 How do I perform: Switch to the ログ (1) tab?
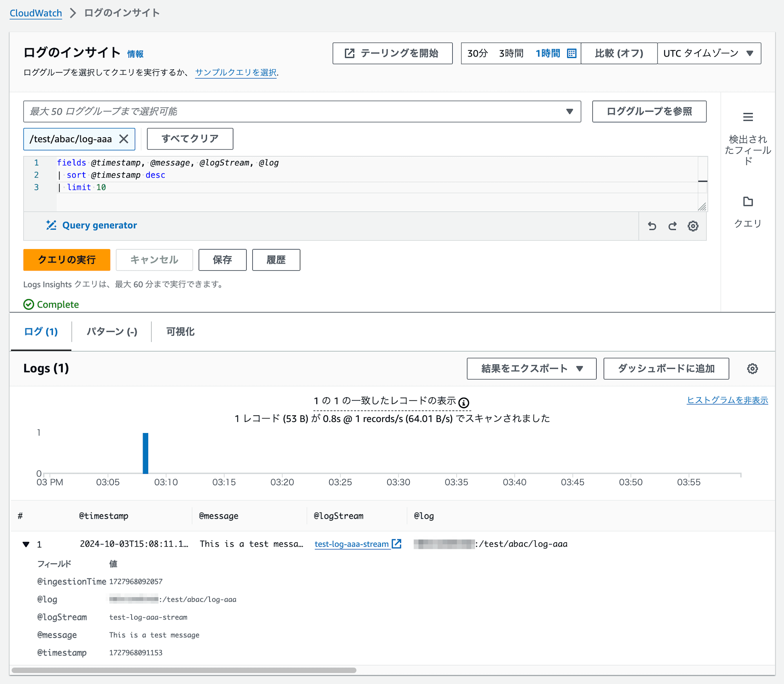tap(41, 332)
